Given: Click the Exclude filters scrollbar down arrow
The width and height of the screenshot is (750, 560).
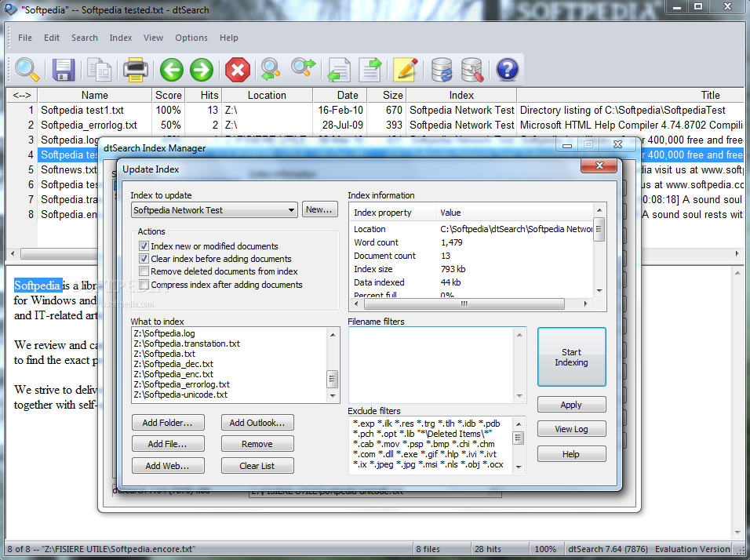Looking at the screenshot, I should (519, 467).
